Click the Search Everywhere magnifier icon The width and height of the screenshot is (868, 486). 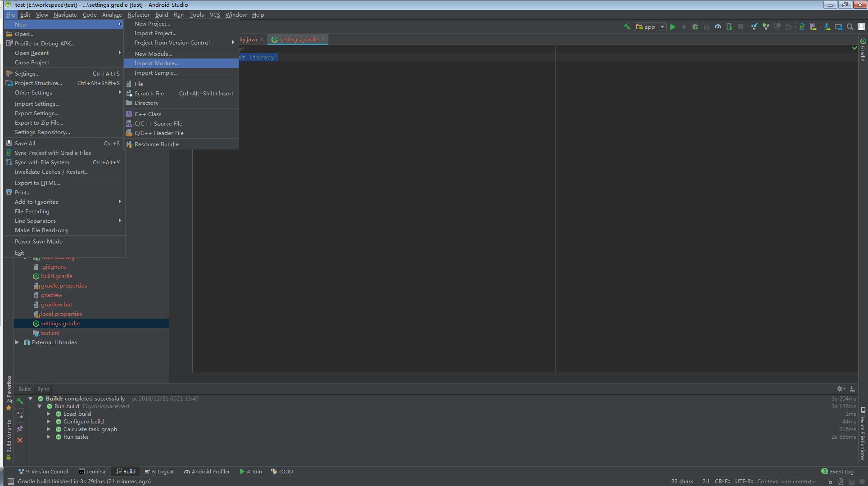(850, 27)
